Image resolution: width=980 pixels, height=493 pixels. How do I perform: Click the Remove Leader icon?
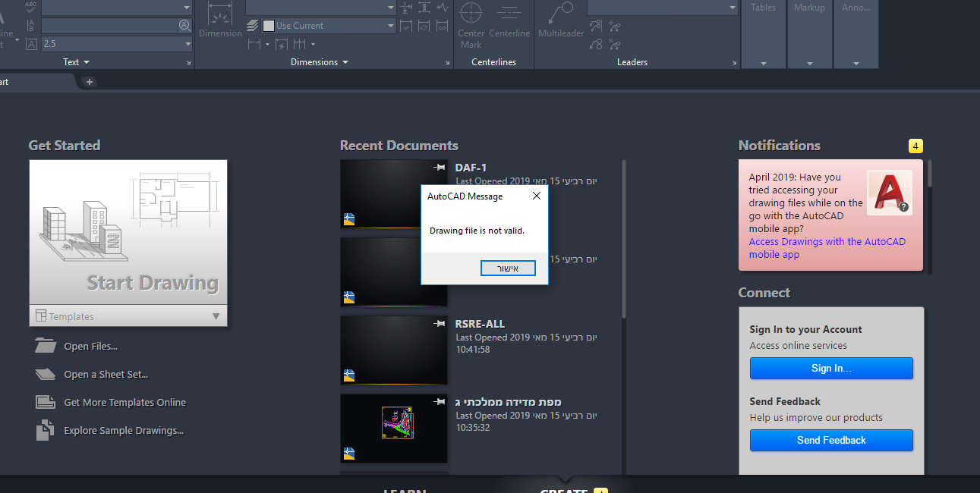pos(614,45)
